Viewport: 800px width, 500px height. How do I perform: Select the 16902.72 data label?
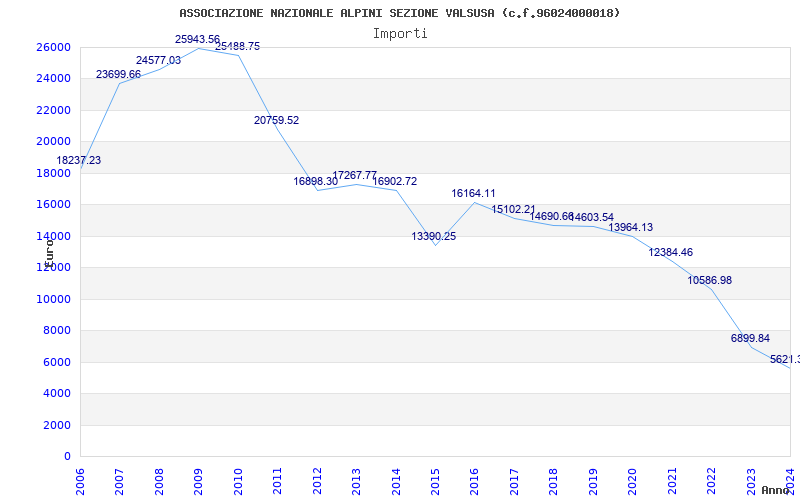[x=394, y=181]
